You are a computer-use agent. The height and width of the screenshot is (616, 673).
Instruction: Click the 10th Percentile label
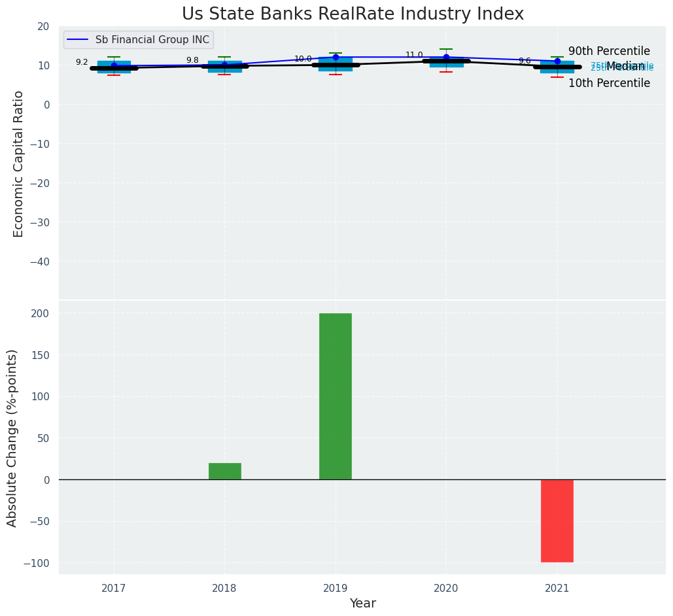coord(609,83)
